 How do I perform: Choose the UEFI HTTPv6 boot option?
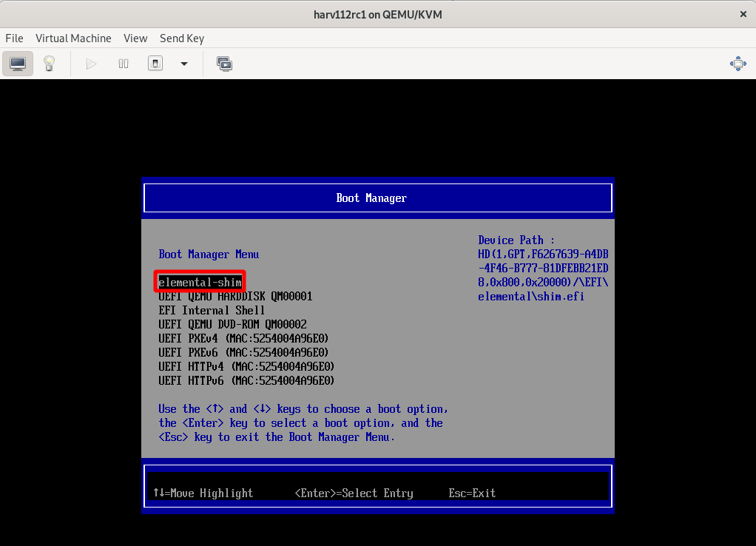(246, 380)
